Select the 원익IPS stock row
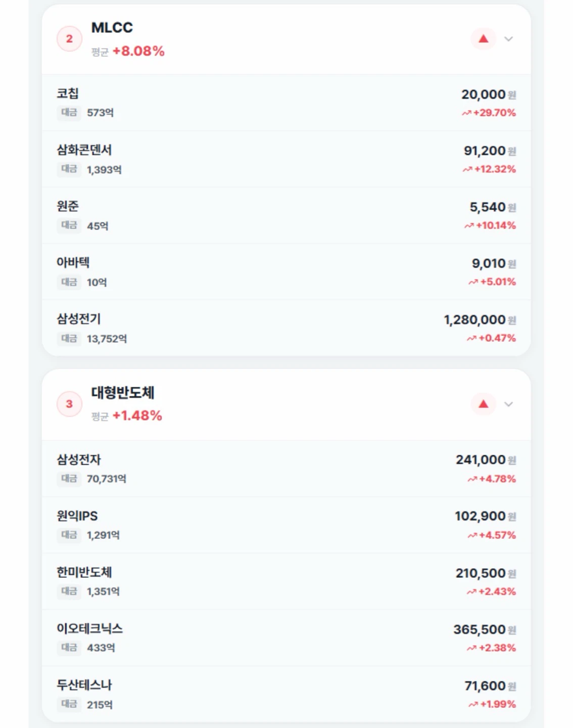Viewport: 573px width, 728px height. 286,525
